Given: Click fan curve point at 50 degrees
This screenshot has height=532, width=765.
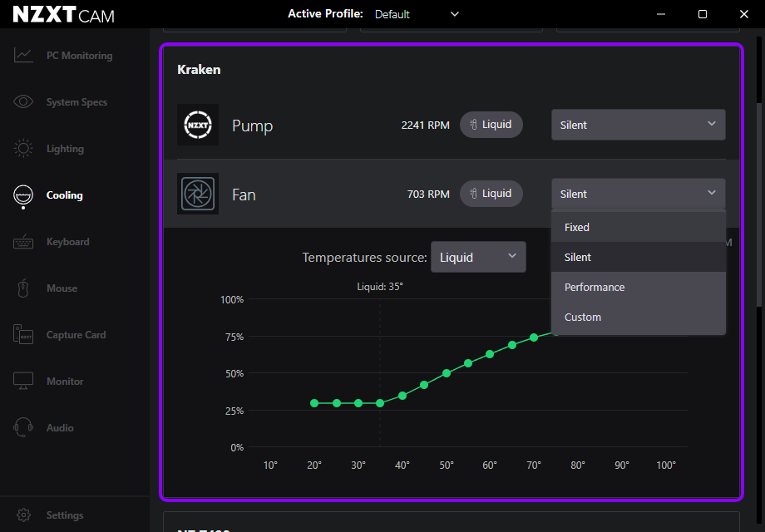Looking at the screenshot, I should pos(447,373).
